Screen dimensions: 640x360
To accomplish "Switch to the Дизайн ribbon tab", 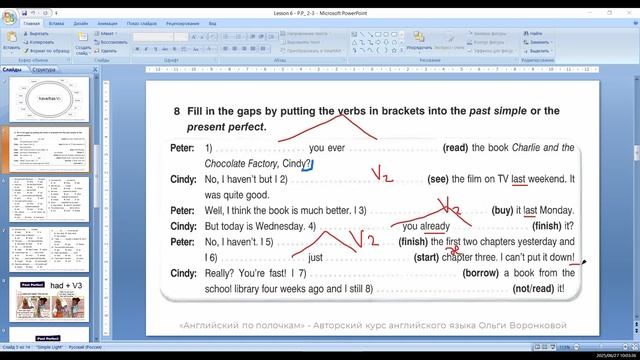I will coord(80,24).
